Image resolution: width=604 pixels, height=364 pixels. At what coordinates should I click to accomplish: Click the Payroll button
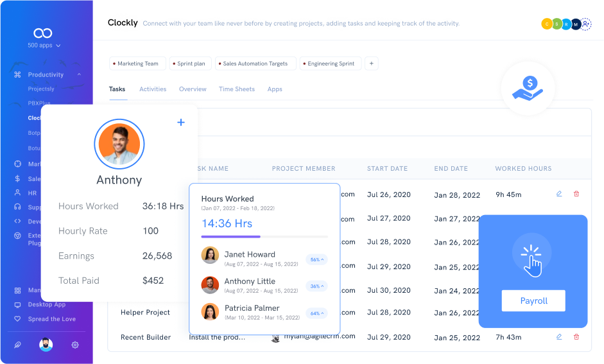click(x=533, y=300)
